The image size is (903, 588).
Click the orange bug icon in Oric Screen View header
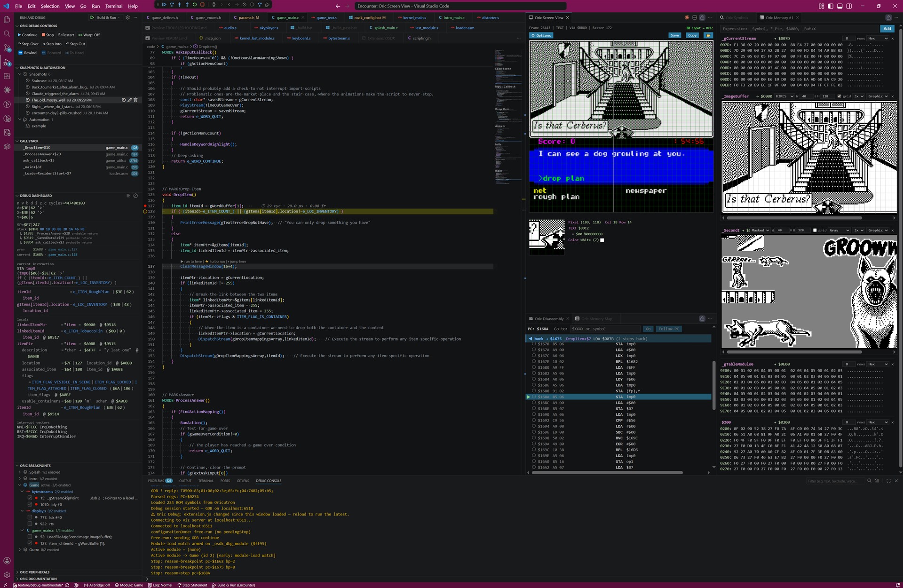tap(687, 17)
